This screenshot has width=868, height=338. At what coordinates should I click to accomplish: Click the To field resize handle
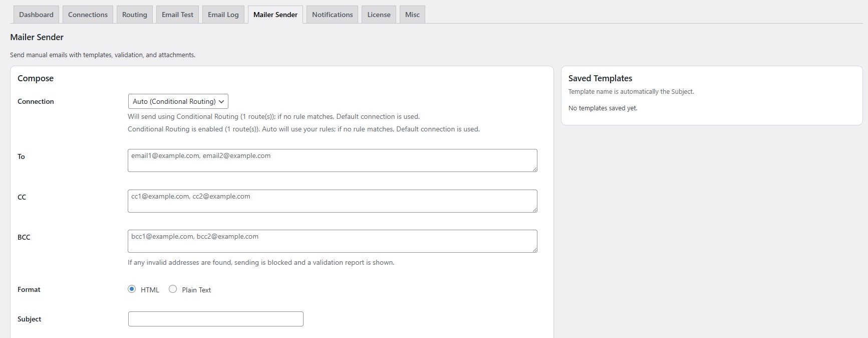pos(534,169)
